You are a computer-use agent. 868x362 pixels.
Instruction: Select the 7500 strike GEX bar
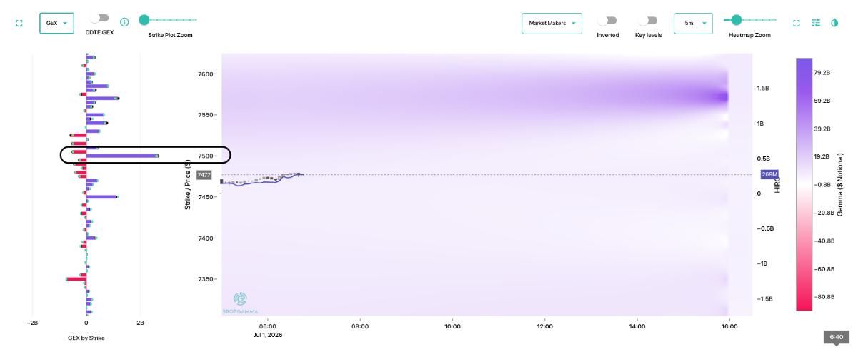point(121,156)
